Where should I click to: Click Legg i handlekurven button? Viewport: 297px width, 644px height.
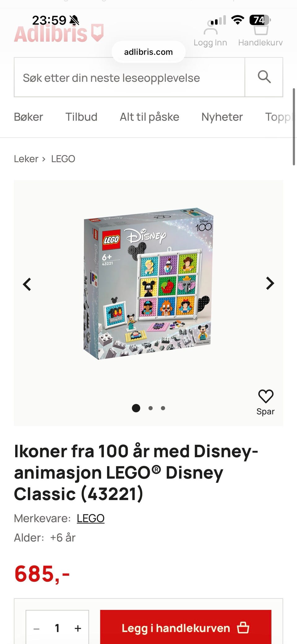186,628
